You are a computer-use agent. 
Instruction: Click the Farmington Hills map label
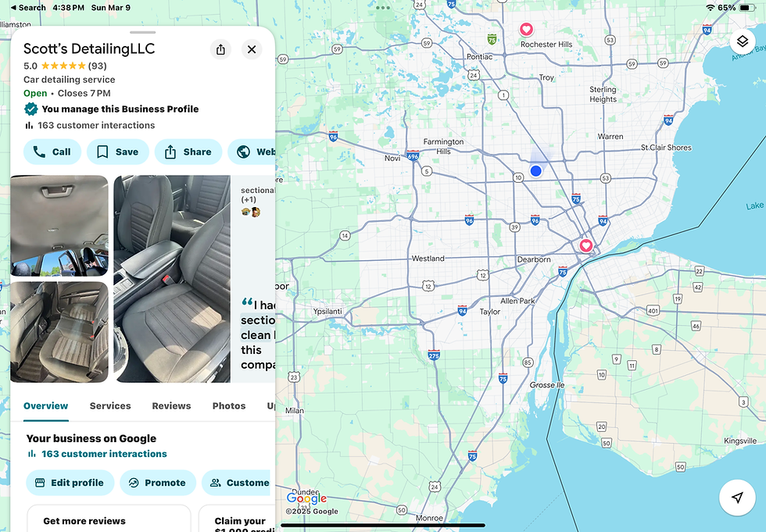click(x=443, y=146)
